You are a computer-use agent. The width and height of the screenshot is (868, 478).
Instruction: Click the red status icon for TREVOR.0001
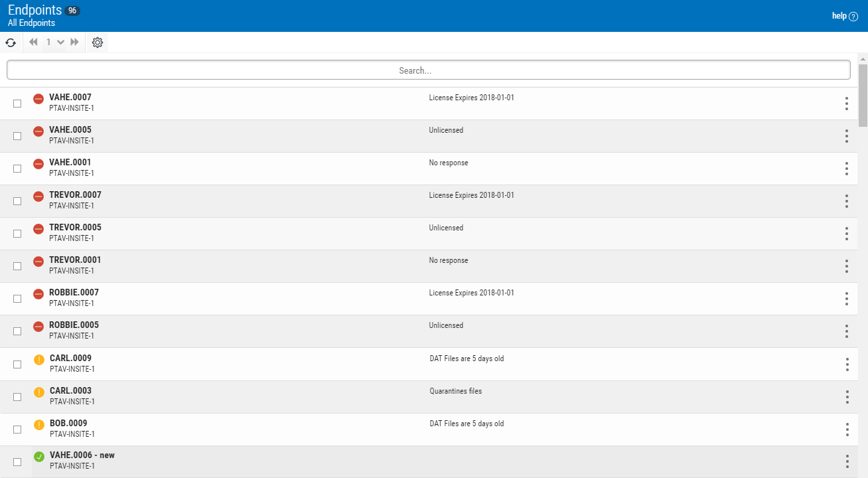click(38, 262)
